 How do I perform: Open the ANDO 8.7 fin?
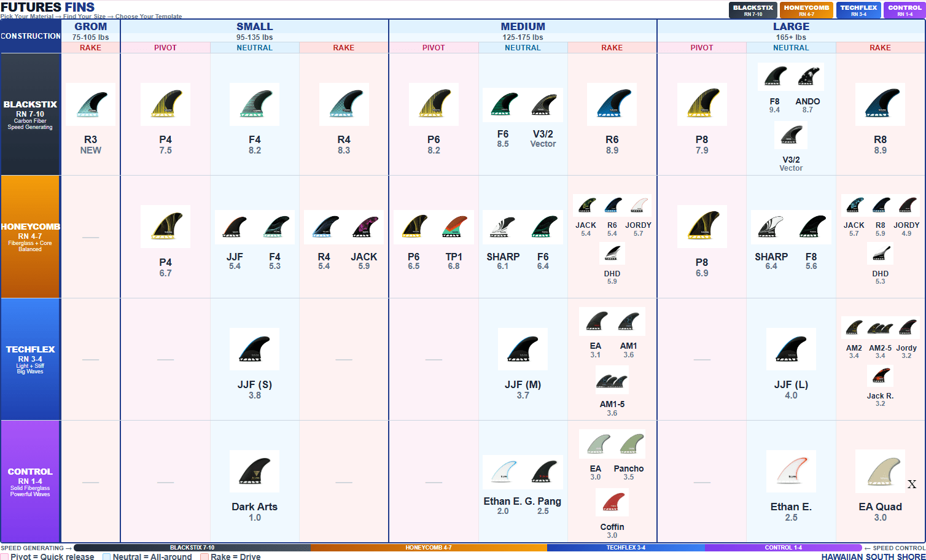[808, 76]
